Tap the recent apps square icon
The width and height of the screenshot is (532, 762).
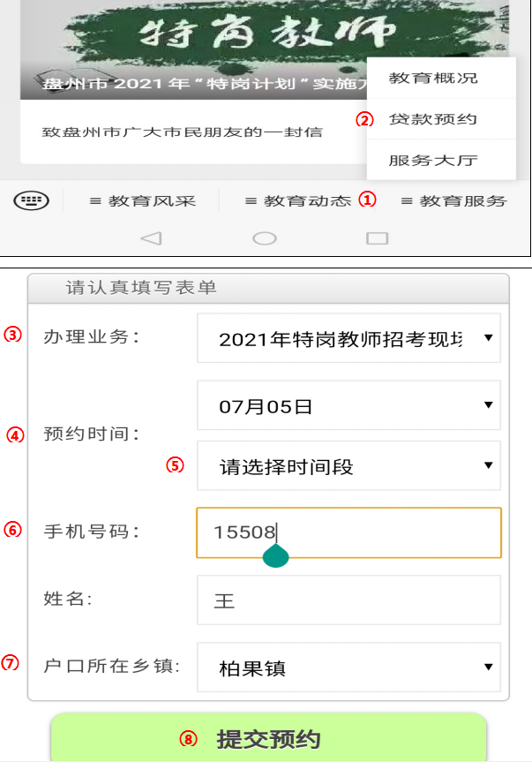pos(377,238)
